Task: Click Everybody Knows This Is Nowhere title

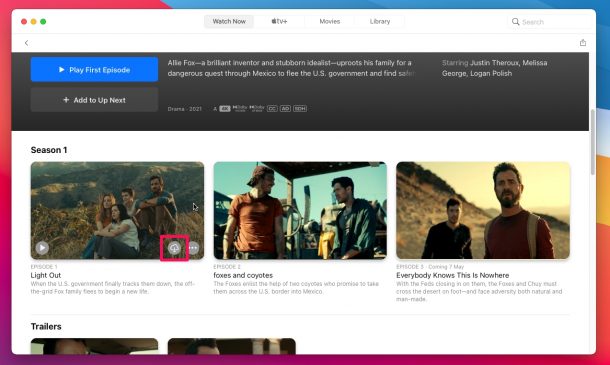Action: (x=452, y=275)
